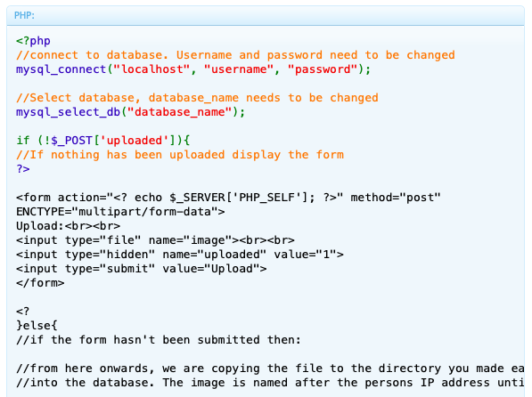Click the "localhost" string in mysql_connect
This screenshot has height=397, width=532.
(x=151, y=69)
